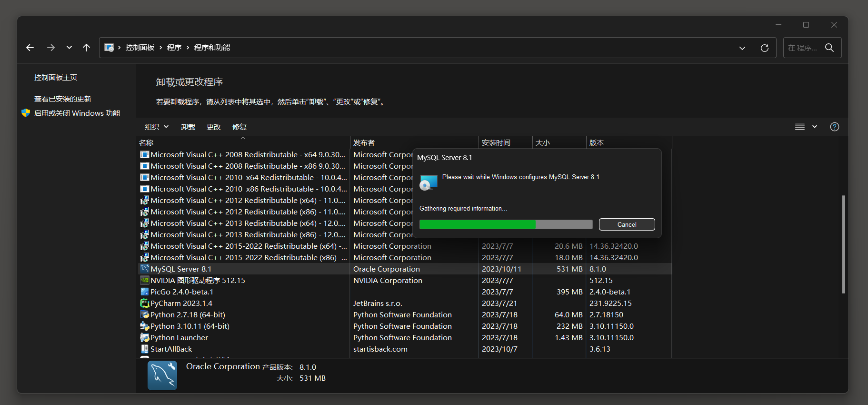Click 卸载 toolbar button
Screen dimensions: 868x405
tap(188, 127)
